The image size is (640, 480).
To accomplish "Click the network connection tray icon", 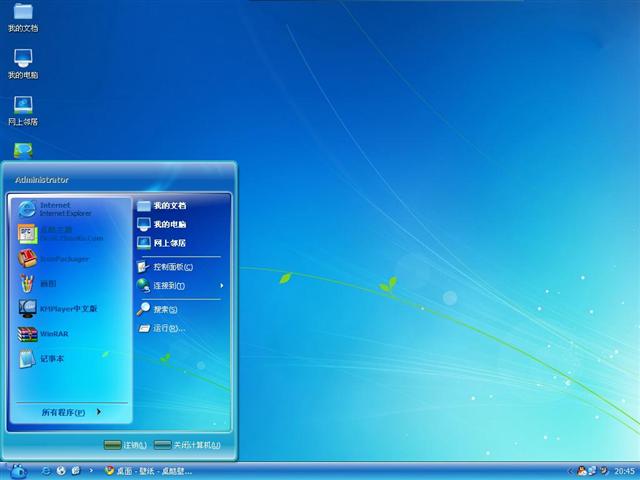I will (x=592, y=471).
